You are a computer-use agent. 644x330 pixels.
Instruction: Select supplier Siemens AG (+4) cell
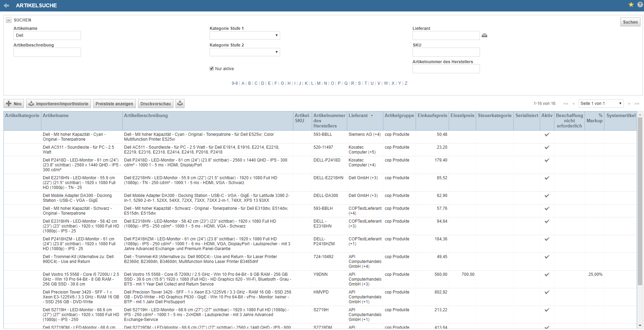[365, 134]
